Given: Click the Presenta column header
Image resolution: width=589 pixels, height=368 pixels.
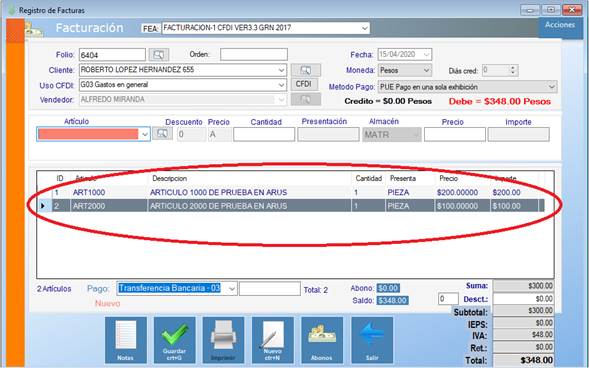Looking at the screenshot, I should [409, 179].
